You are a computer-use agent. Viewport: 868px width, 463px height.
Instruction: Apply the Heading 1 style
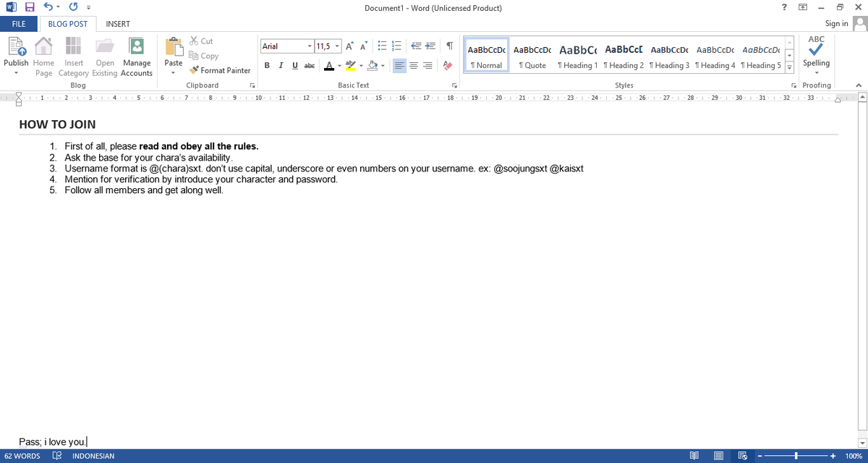pyautogui.click(x=578, y=55)
